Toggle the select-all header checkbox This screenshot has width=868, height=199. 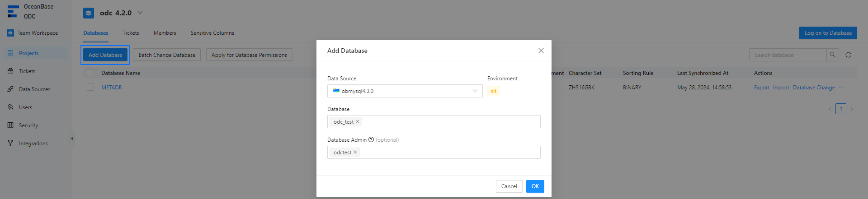tap(90, 73)
